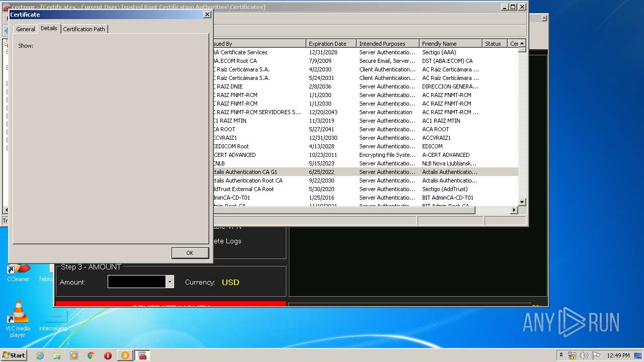
Task: Click the 7/9/2009 expiration date cell
Action: [319, 61]
